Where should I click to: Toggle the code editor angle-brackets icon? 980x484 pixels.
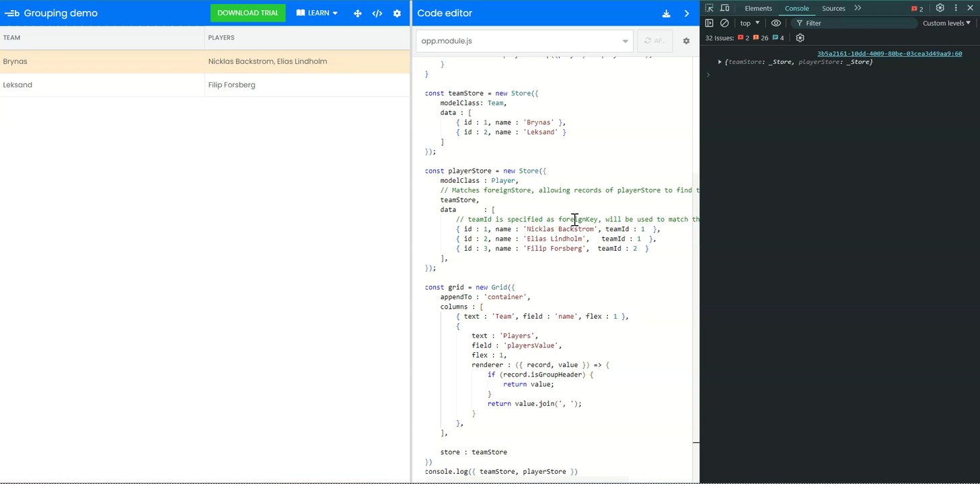click(x=377, y=13)
